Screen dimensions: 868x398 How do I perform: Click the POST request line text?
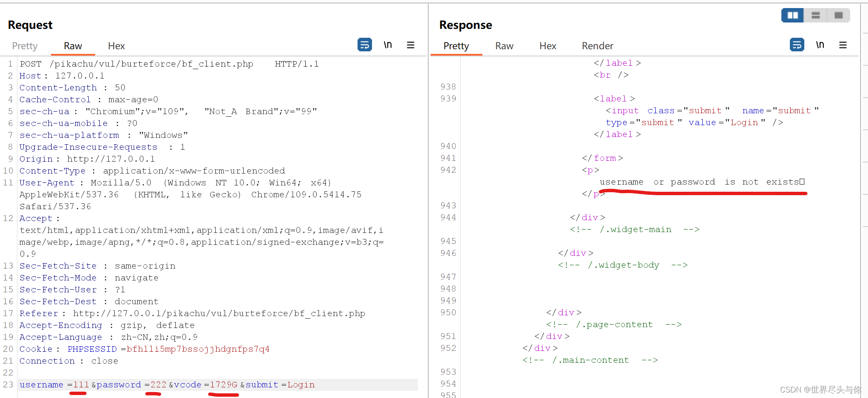169,64
